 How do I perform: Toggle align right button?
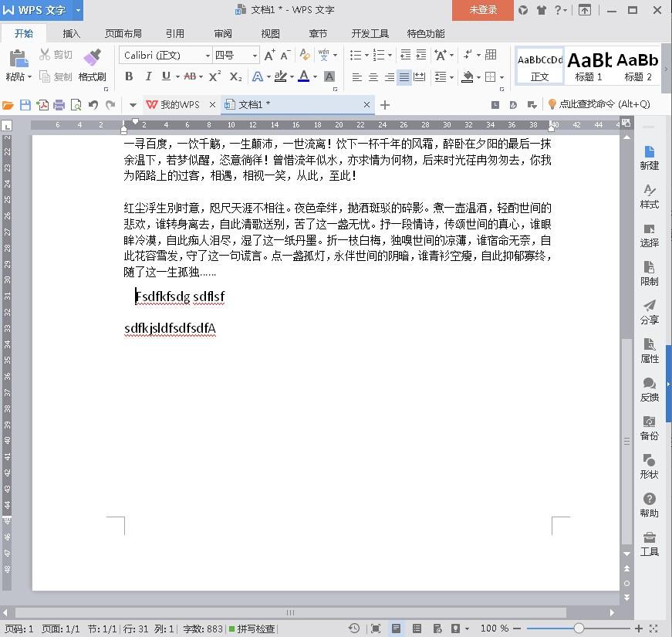point(389,77)
